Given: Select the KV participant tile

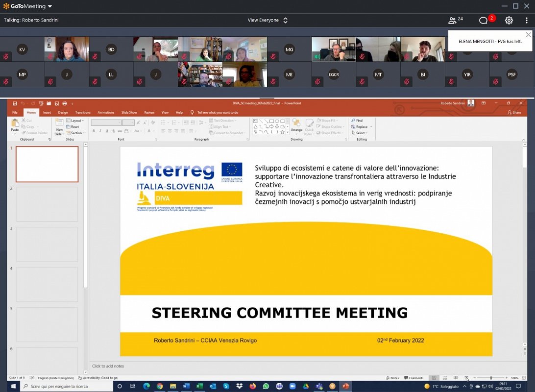Looking at the screenshot, I should coord(22,49).
